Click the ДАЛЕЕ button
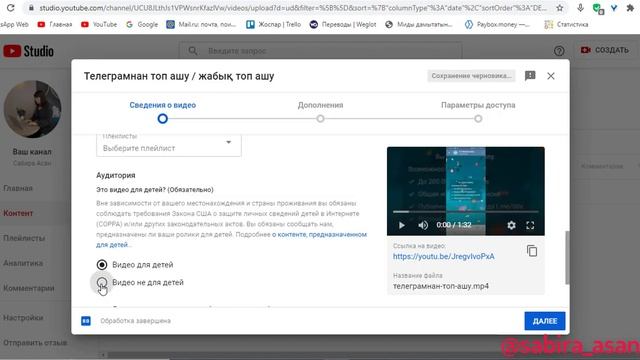This screenshot has width=640, height=360. 544,321
